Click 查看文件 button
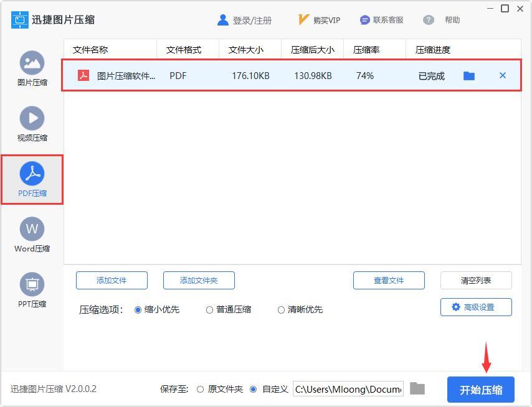The image size is (532, 407). 389,280
